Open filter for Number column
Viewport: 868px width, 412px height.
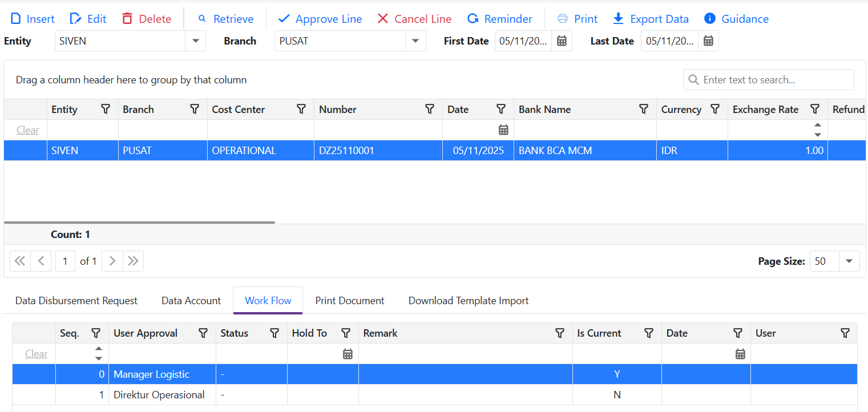pyautogui.click(x=430, y=109)
